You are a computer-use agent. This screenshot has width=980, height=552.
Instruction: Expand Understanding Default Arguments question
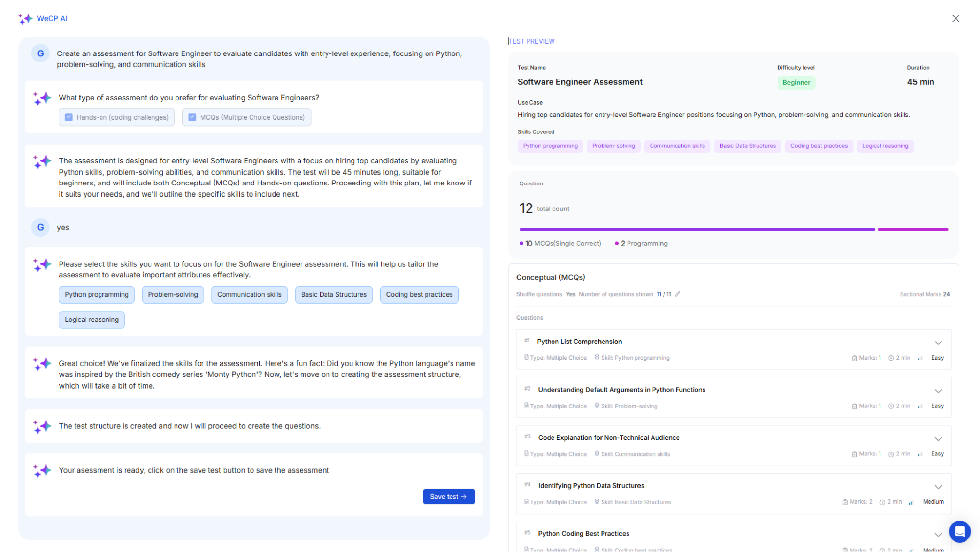point(939,391)
